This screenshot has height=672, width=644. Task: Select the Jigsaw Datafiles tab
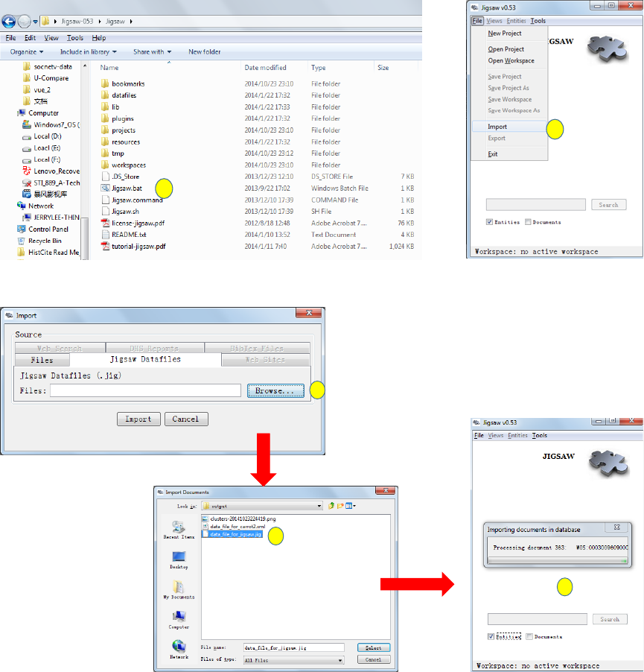[x=146, y=359]
